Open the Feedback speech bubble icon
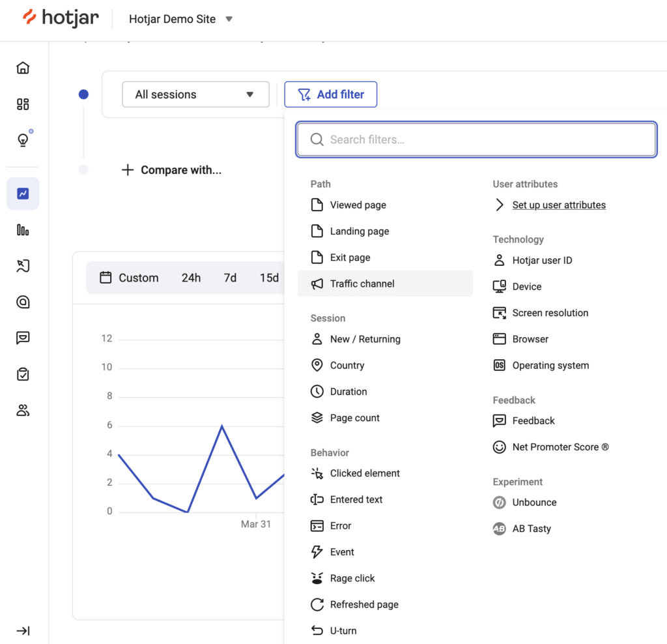This screenshot has width=667, height=644. click(23, 338)
